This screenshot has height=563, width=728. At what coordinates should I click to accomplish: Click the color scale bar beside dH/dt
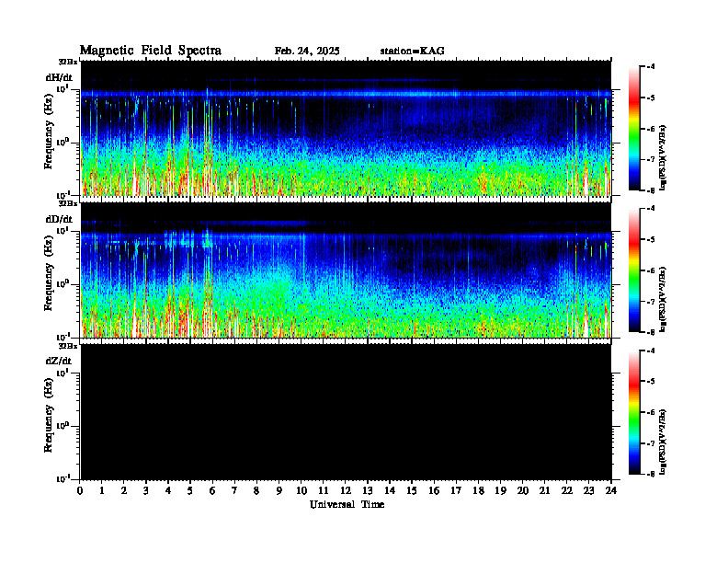(633, 129)
